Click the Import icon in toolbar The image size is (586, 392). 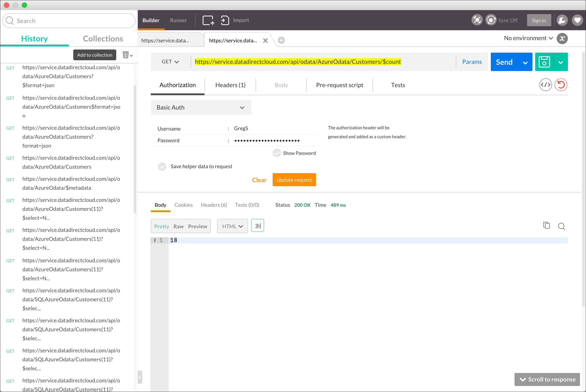tap(225, 20)
